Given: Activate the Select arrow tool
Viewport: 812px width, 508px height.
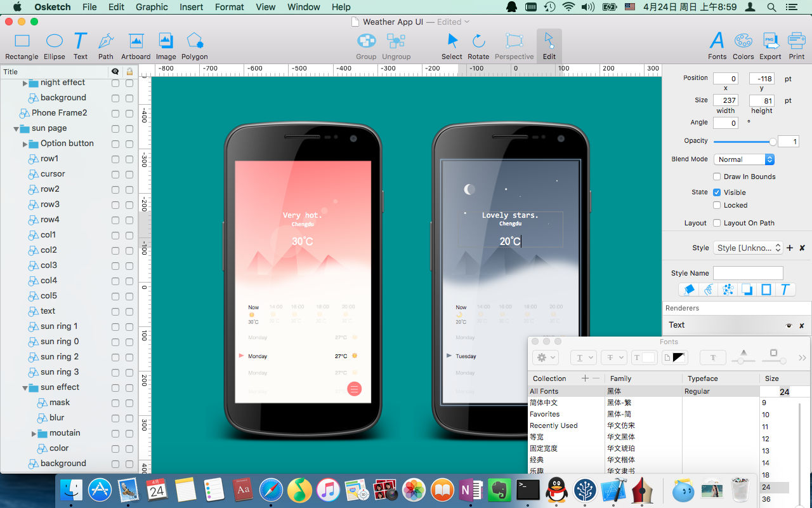Looking at the screenshot, I should click(452, 46).
